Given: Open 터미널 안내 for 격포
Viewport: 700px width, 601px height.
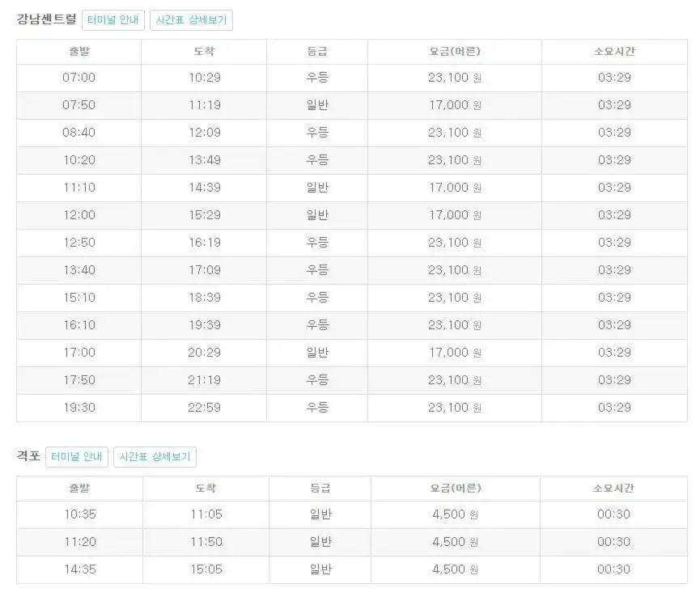Looking at the screenshot, I should 77,457.
